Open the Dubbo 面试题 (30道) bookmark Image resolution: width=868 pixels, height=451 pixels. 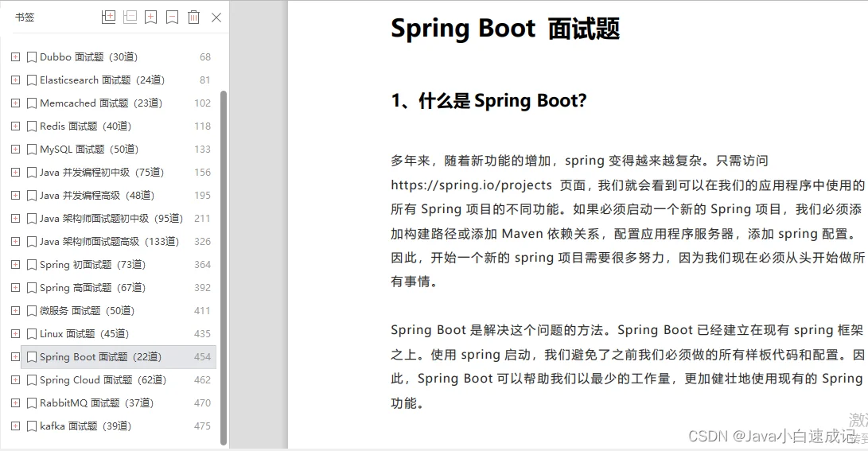[88, 57]
